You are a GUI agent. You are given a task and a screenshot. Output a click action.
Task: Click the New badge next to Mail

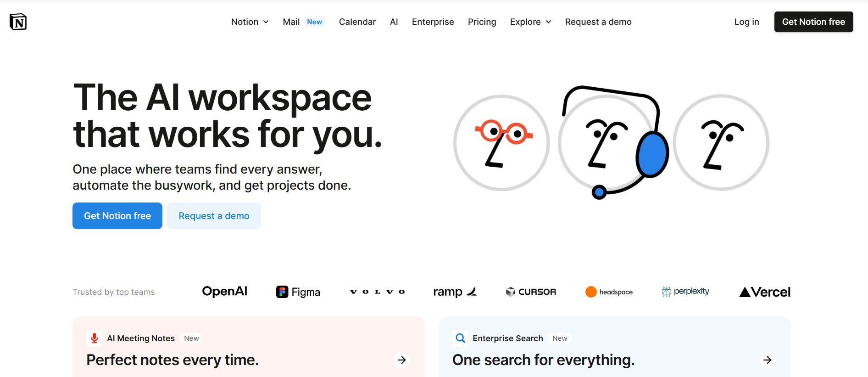tap(315, 22)
